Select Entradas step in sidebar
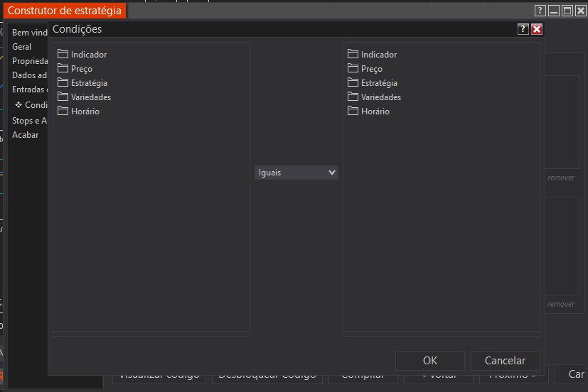This screenshot has height=392, width=588. [30, 89]
